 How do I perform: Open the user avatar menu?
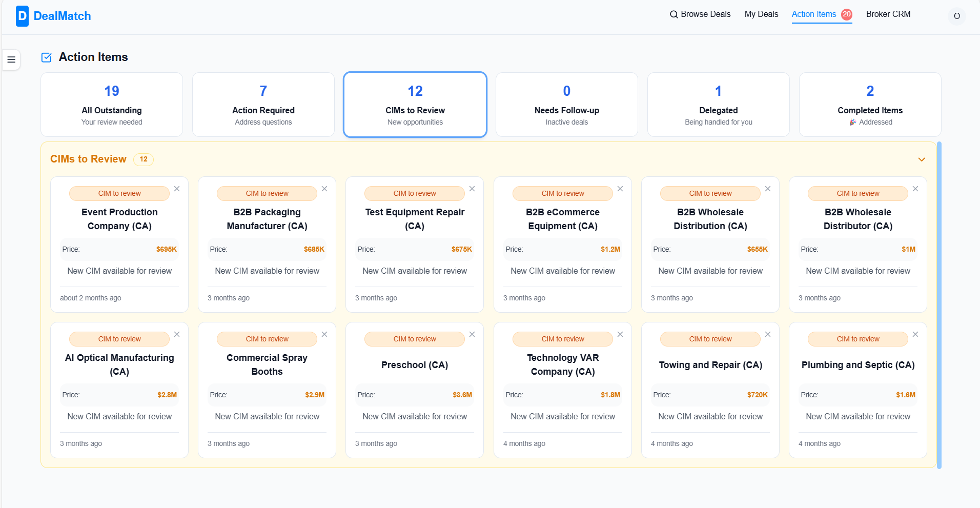[956, 16]
